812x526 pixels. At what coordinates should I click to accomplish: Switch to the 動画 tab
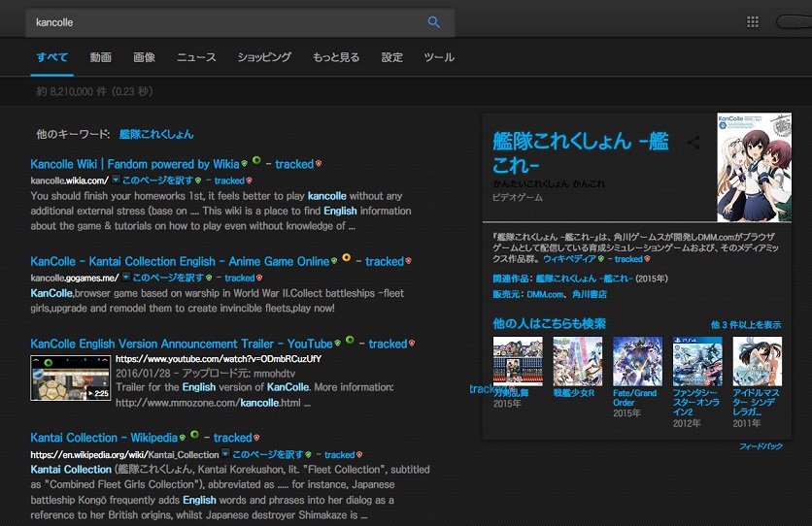point(100,57)
